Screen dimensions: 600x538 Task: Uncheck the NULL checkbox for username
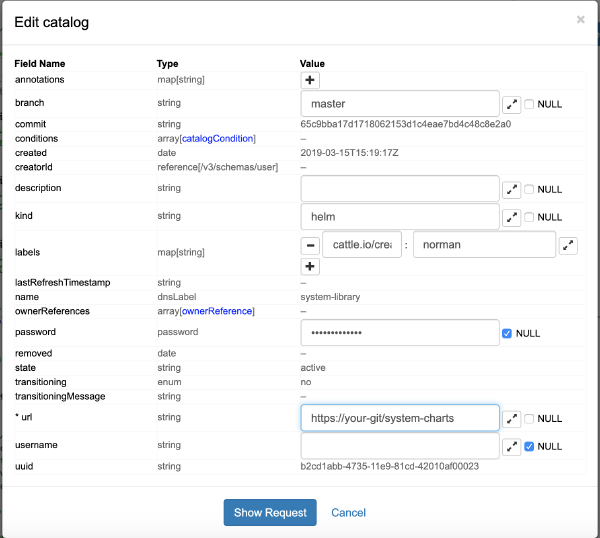[530, 446]
